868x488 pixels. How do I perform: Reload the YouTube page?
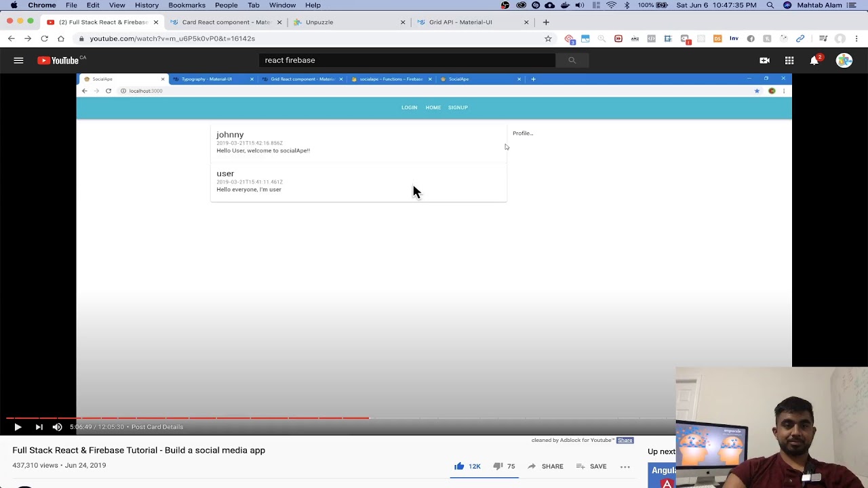coord(44,39)
